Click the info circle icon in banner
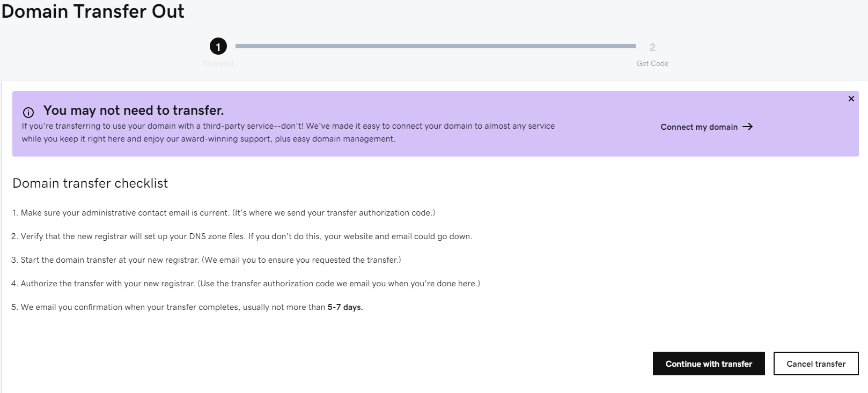Image resolution: width=868 pixels, height=393 pixels. [28, 112]
